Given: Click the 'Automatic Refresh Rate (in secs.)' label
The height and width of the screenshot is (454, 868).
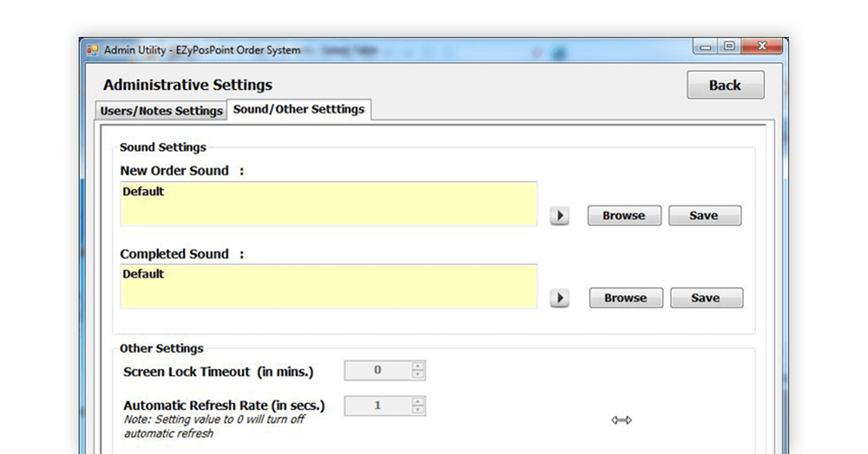Looking at the screenshot, I should 224,406.
